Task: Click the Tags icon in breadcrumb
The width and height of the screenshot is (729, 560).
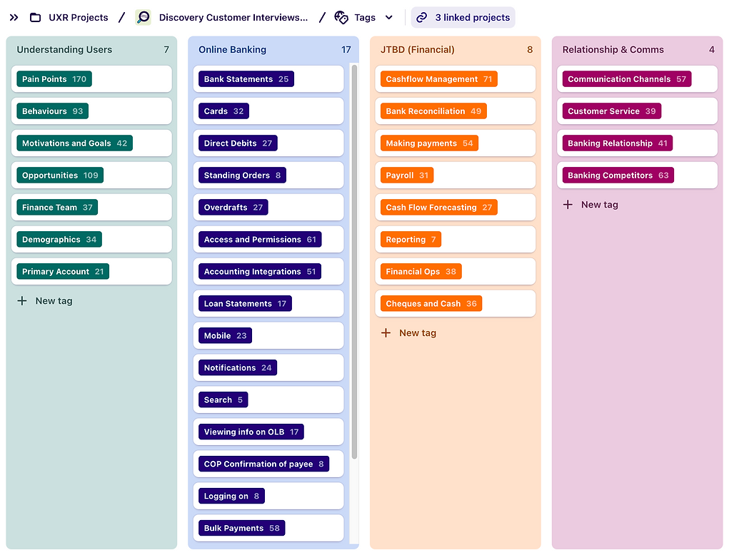Action: click(341, 17)
